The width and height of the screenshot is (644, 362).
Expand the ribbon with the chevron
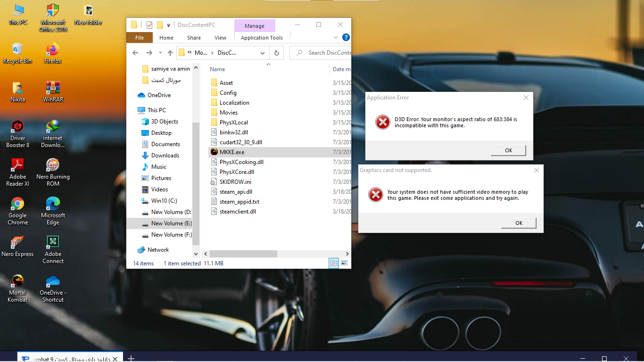point(336,38)
